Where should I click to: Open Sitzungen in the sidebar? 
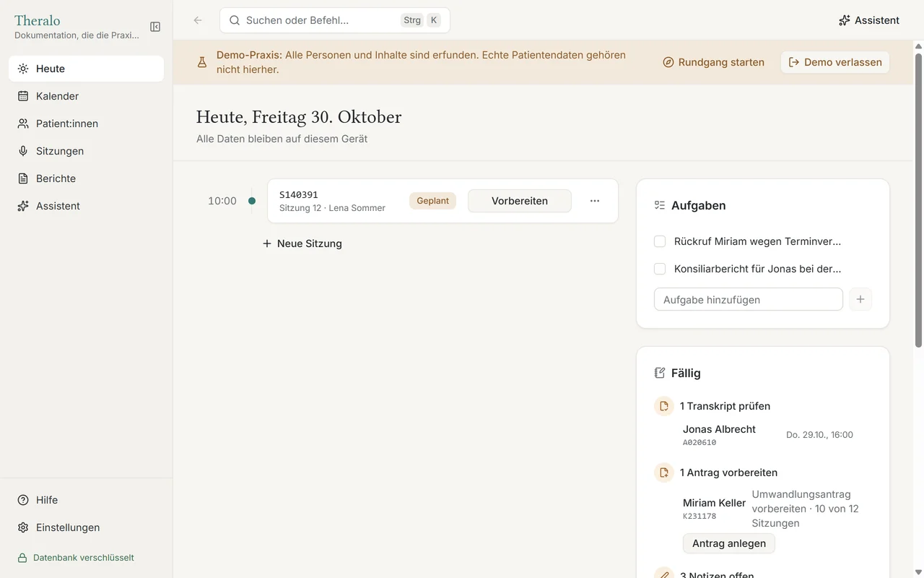coord(86,151)
